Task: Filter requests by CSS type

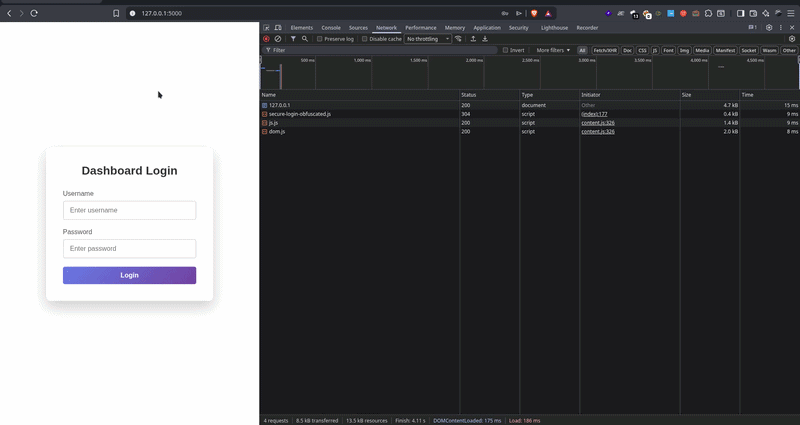Action: pyautogui.click(x=642, y=50)
